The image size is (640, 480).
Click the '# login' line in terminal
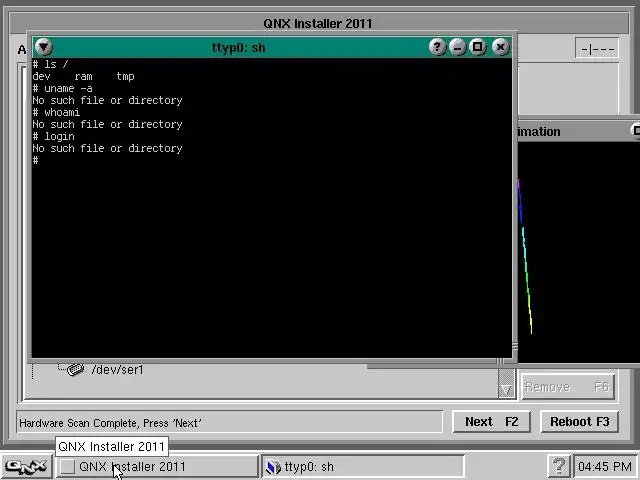[x=53, y=136]
